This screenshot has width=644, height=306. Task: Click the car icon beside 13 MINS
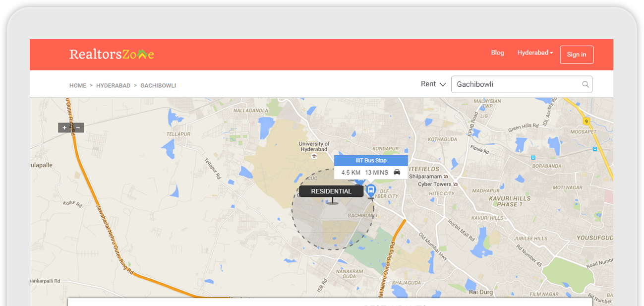point(397,173)
